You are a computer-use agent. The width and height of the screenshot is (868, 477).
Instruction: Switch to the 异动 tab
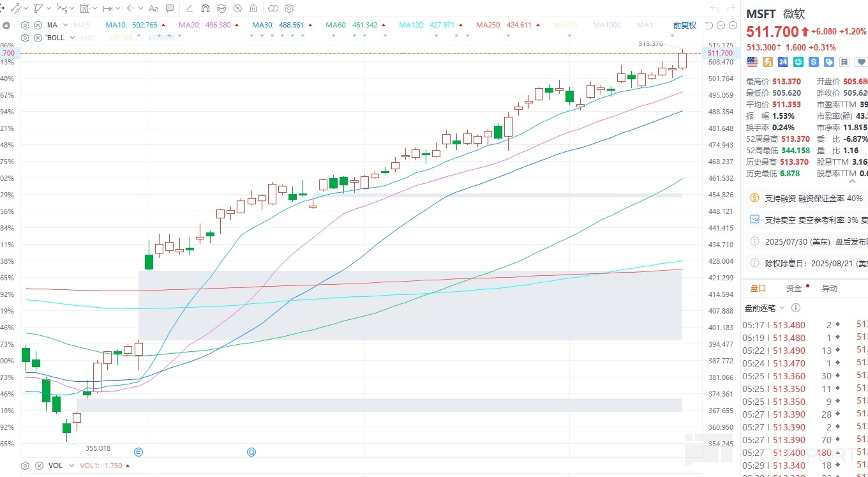tap(829, 288)
